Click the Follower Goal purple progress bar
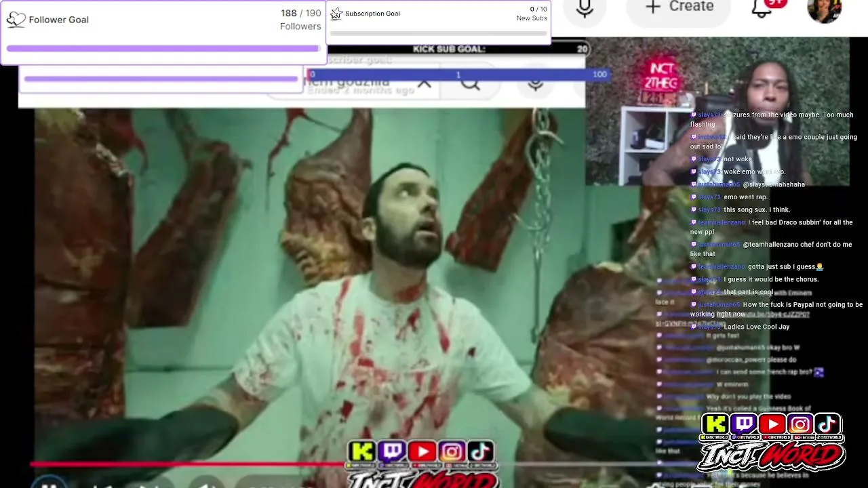The width and height of the screenshot is (868, 488). tap(163, 49)
